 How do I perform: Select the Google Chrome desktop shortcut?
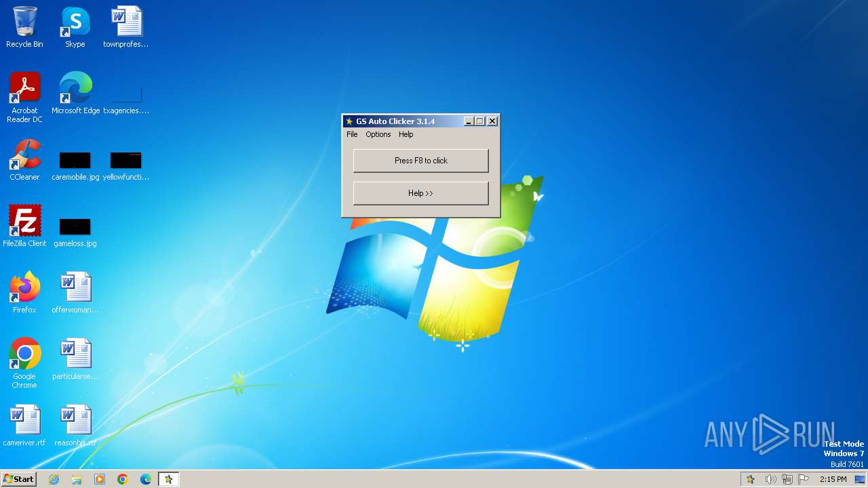click(24, 363)
